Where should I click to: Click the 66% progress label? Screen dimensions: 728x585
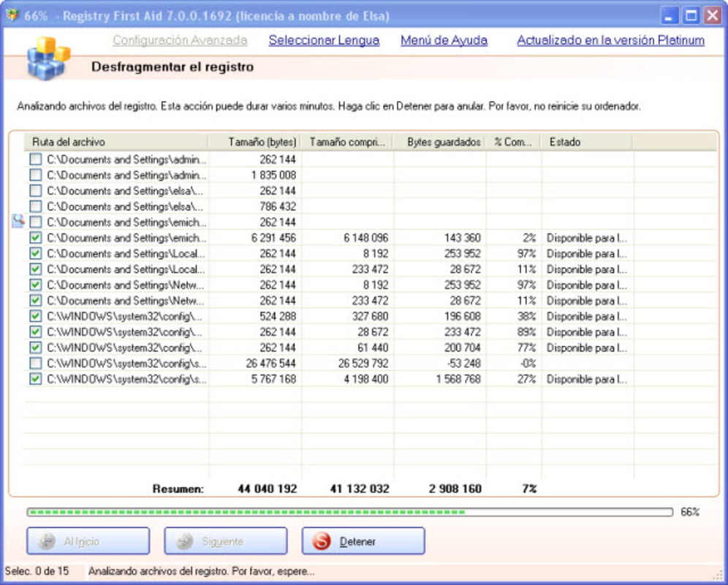pos(690,512)
